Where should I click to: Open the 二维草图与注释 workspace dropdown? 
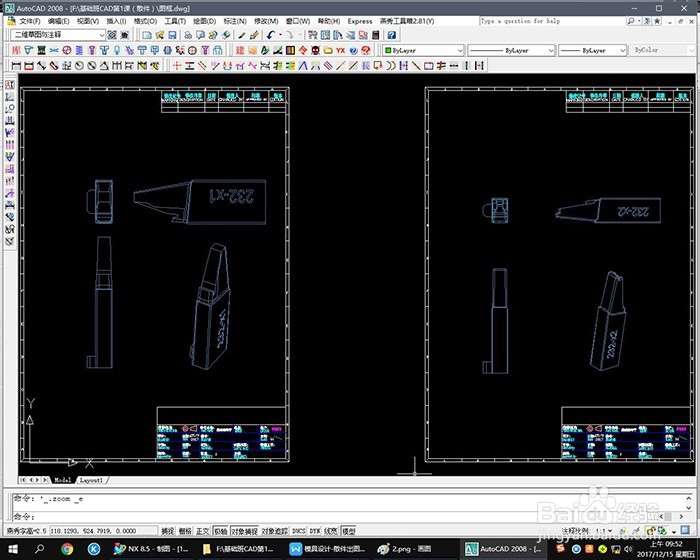click(58, 35)
